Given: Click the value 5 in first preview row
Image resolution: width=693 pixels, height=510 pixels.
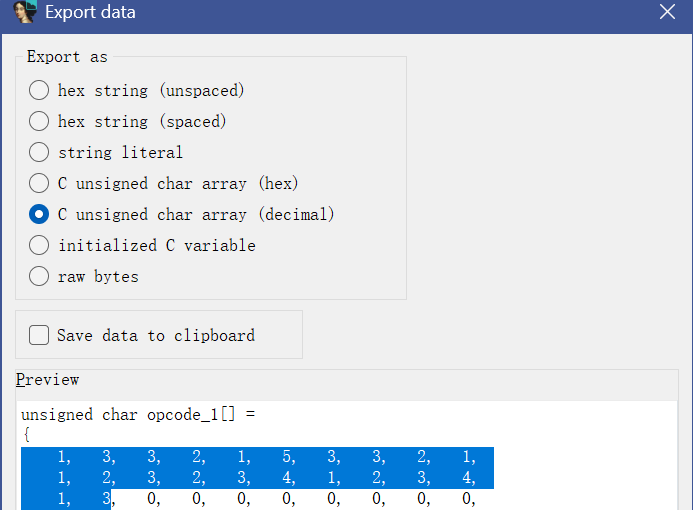Looking at the screenshot, I should [x=286, y=457].
